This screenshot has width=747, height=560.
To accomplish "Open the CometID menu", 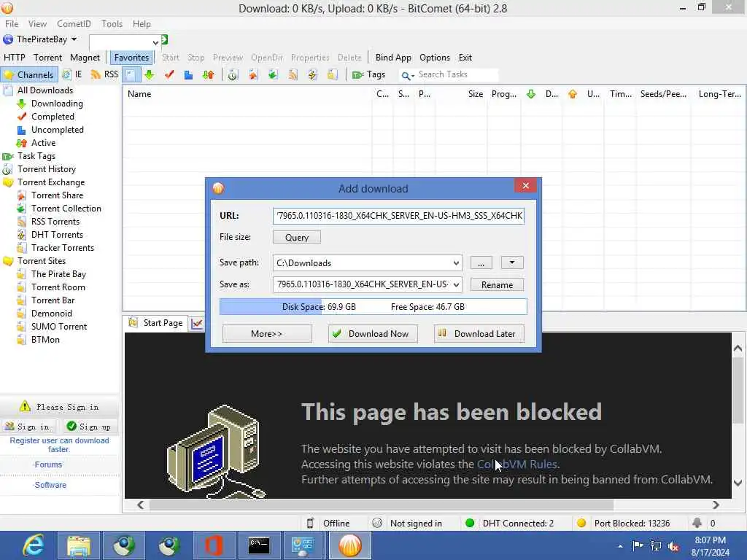I will tap(74, 24).
